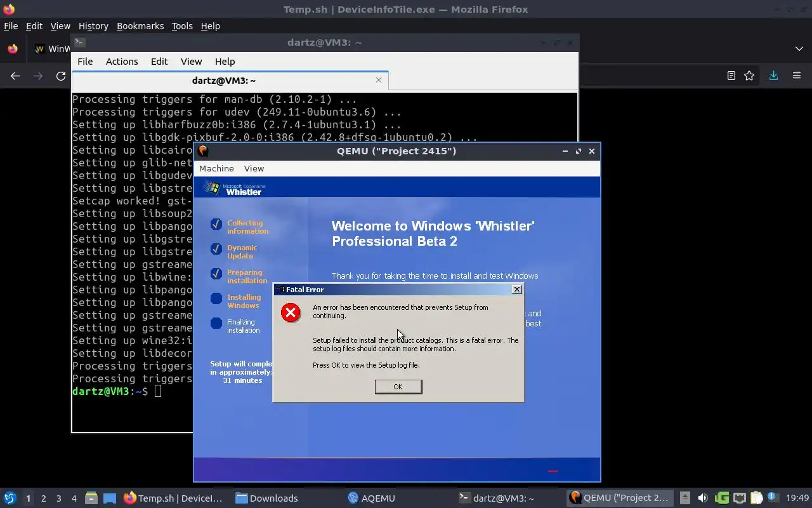Bookmark this page with star icon
Screen dimensions: 812x508
749,76
